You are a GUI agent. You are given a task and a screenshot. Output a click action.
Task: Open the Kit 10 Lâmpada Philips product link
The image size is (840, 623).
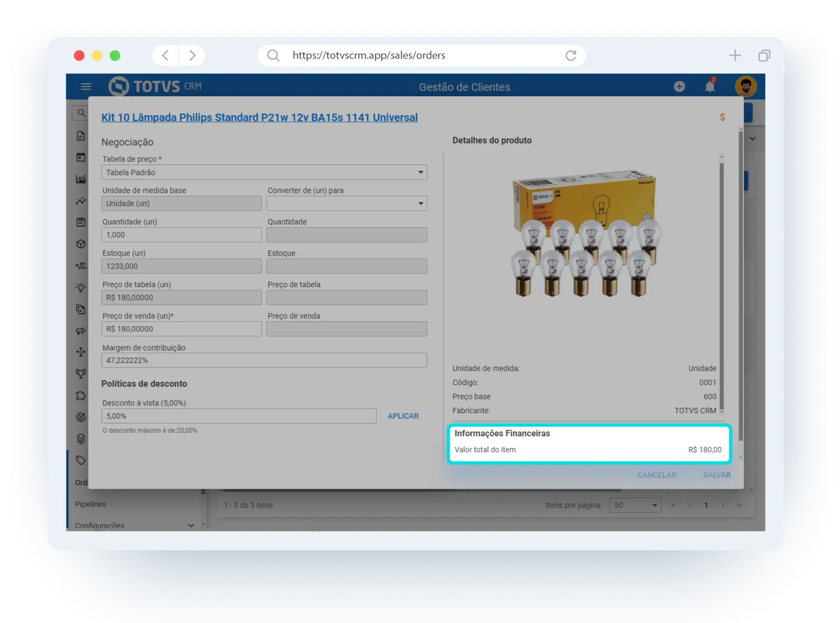click(259, 117)
